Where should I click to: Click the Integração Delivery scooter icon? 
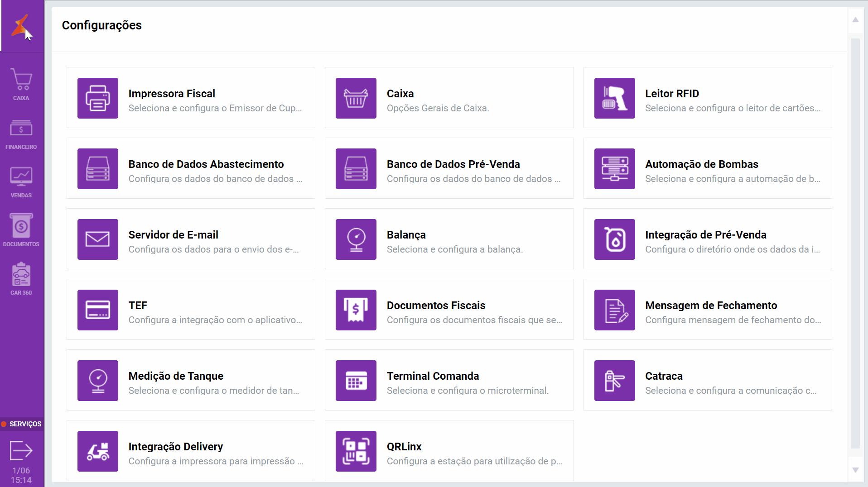(97, 451)
